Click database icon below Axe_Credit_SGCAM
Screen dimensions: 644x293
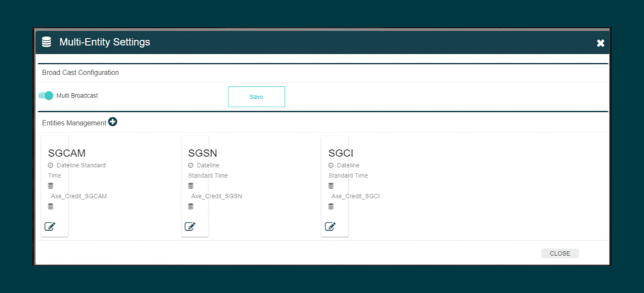[51, 206]
